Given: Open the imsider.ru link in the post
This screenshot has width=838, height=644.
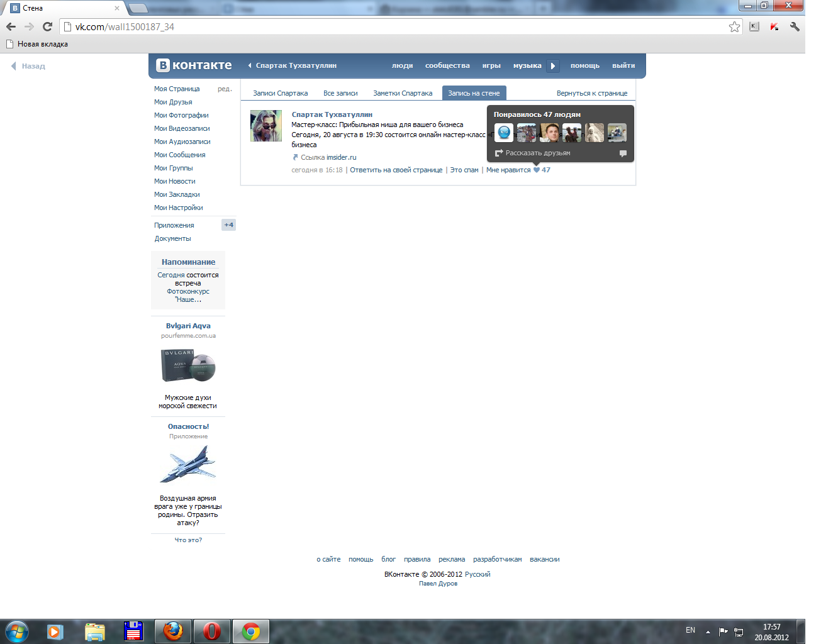Looking at the screenshot, I should coord(341,157).
